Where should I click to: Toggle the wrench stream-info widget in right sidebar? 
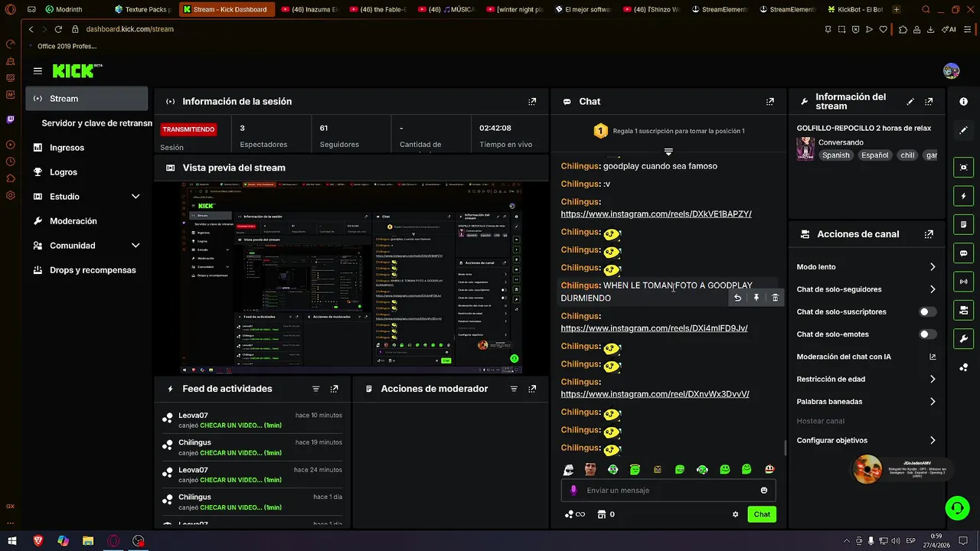(x=963, y=339)
